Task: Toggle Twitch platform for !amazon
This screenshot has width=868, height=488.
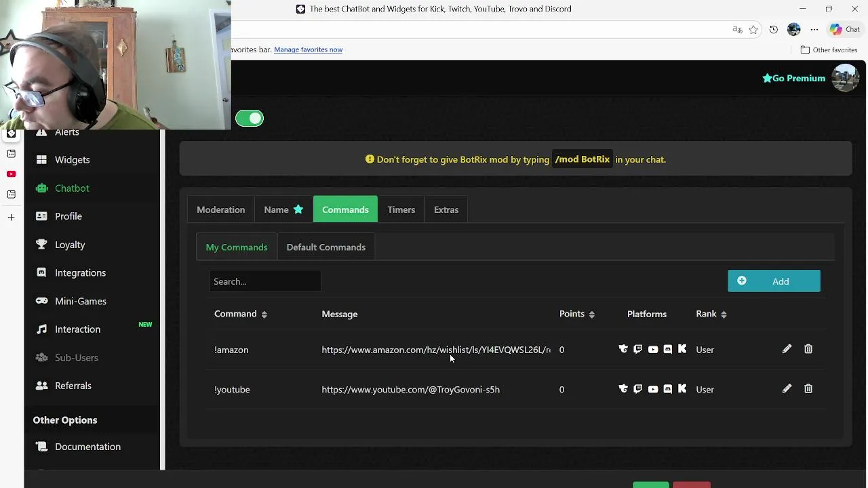Action: [637, 349]
